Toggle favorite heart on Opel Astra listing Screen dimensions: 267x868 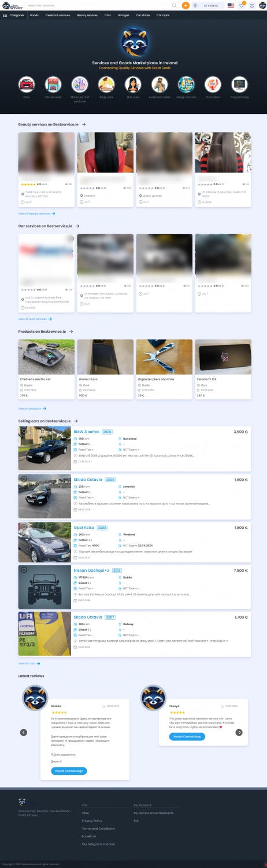pyautogui.click(x=24, y=526)
